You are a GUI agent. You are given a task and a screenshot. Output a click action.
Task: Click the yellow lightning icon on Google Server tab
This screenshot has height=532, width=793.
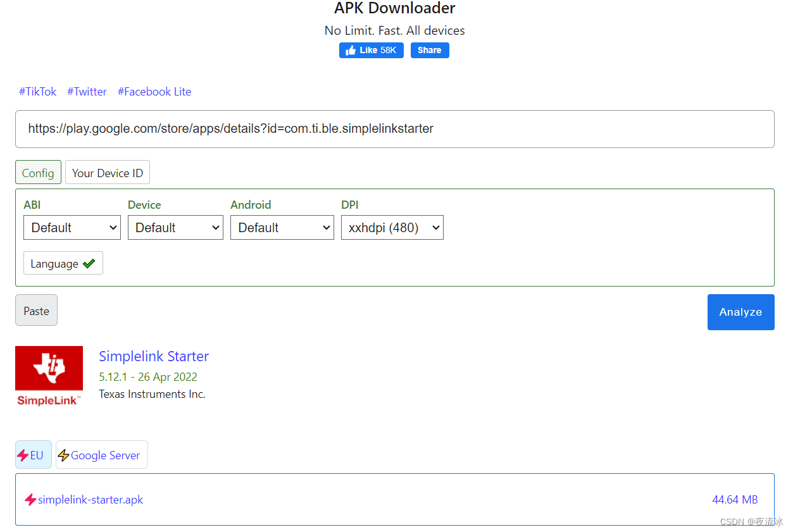[63, 455]
